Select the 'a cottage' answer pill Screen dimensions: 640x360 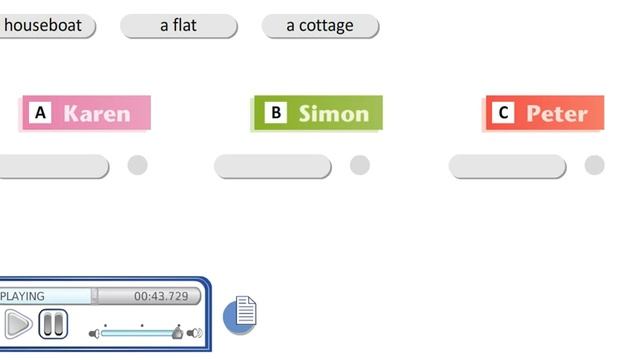pyautogui.click(x=320, y=26)
